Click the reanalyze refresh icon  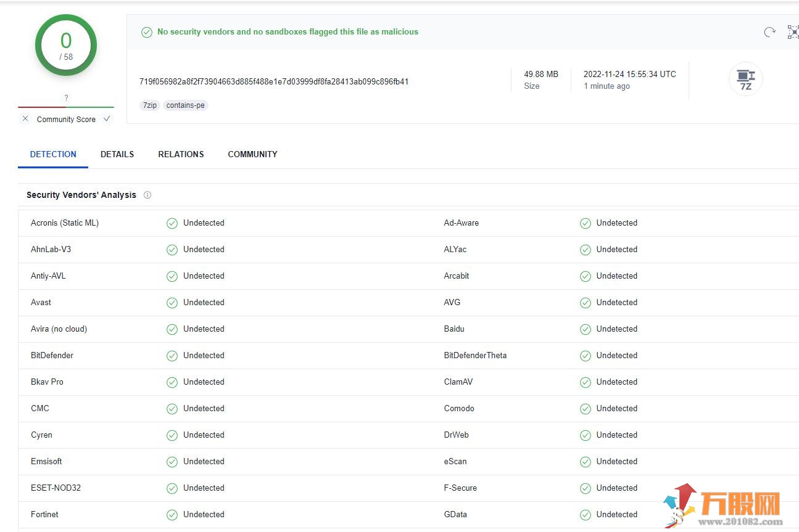(769, 32)
